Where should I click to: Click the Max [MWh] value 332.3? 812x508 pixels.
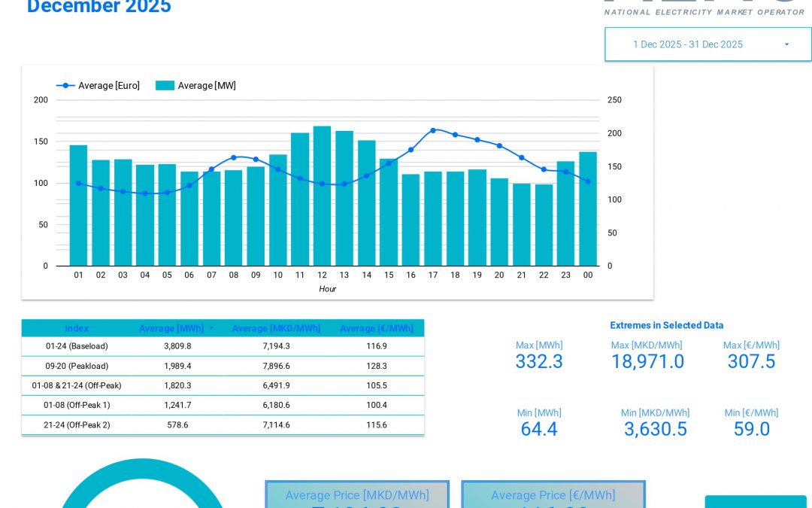539,361
